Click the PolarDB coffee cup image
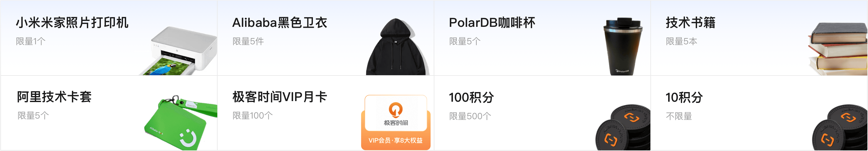Viewport: 868px width, 151px height. (623, 46)
